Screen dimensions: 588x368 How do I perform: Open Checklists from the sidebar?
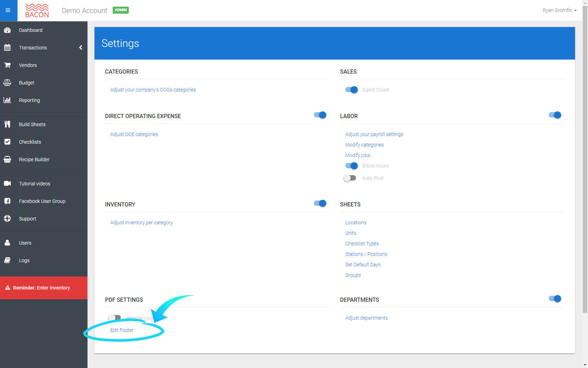tap(44, 142)
